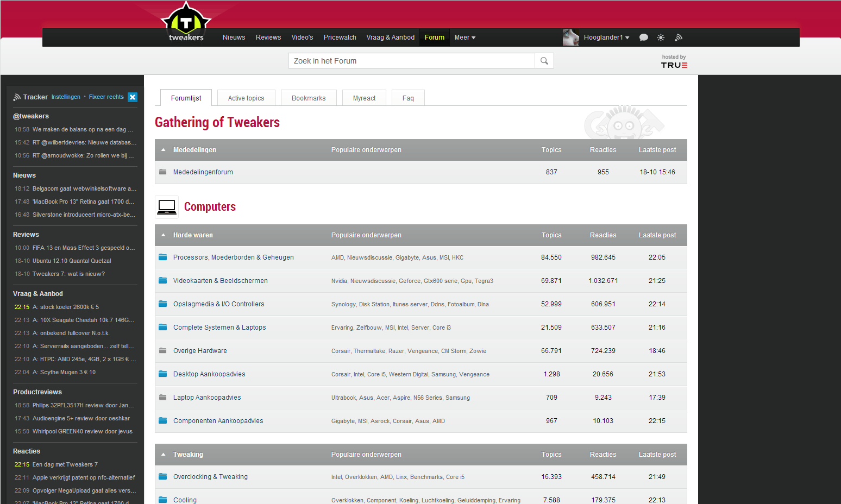Open tracker ad A: Scythe Mugen 3 € 10
This screenshot has width=841, height=504.
(x=64, y=372)
